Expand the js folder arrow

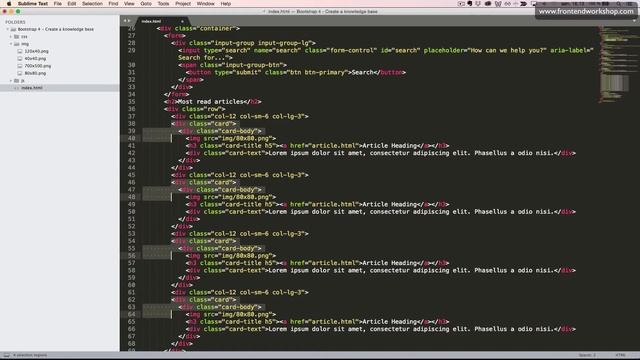pyautogui.click(x=11, y=81)
